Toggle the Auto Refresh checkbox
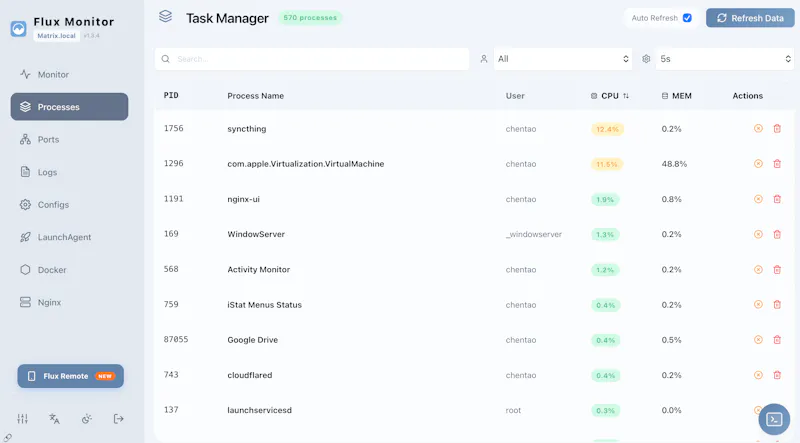The height and width of the screenshot is (443, 800). pyautogui.click(x=687, y=18)
